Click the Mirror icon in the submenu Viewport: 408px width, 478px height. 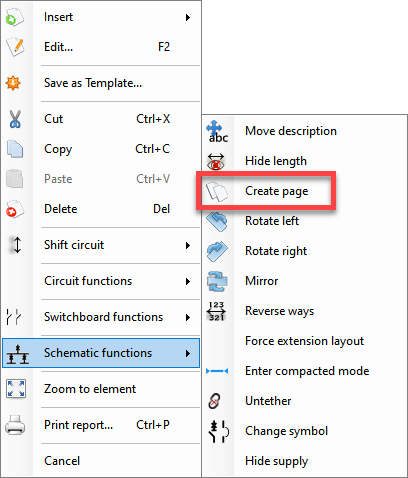(x=217, y=281)
